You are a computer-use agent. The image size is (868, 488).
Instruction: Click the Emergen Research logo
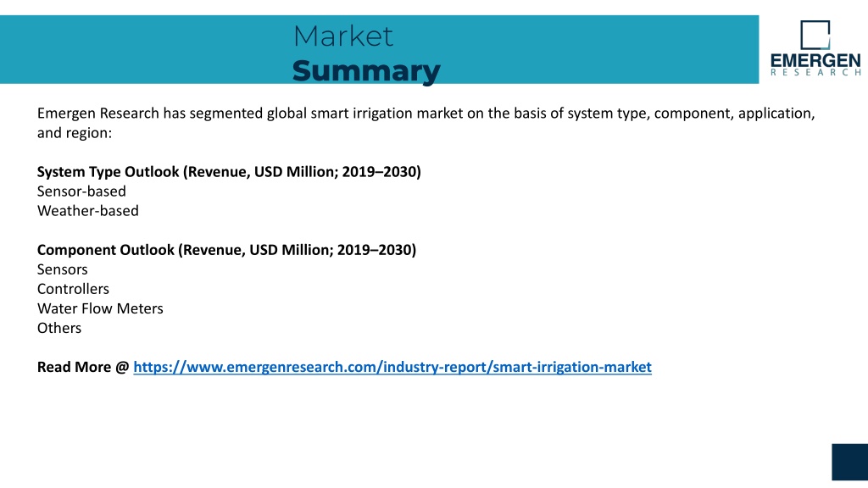click(x=815, y=48)
